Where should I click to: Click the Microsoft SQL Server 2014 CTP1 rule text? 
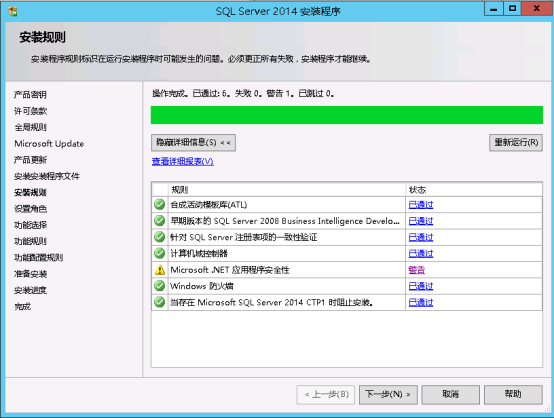[272, 302]
